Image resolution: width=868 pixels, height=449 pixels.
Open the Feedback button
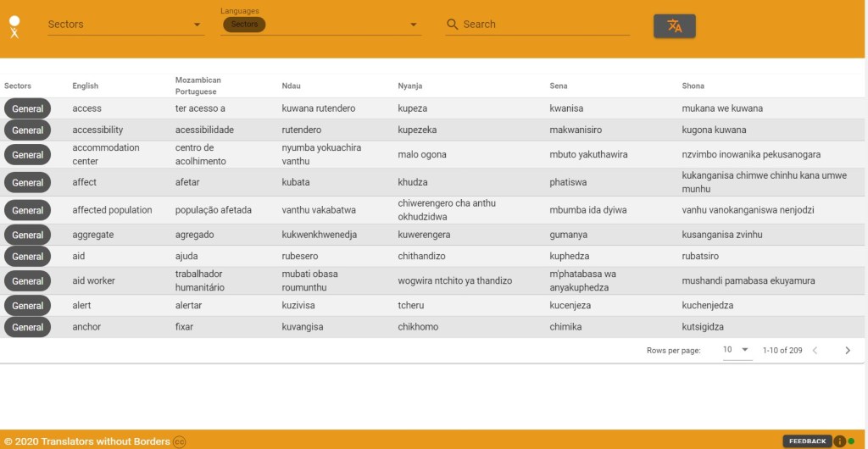[806, 441]
